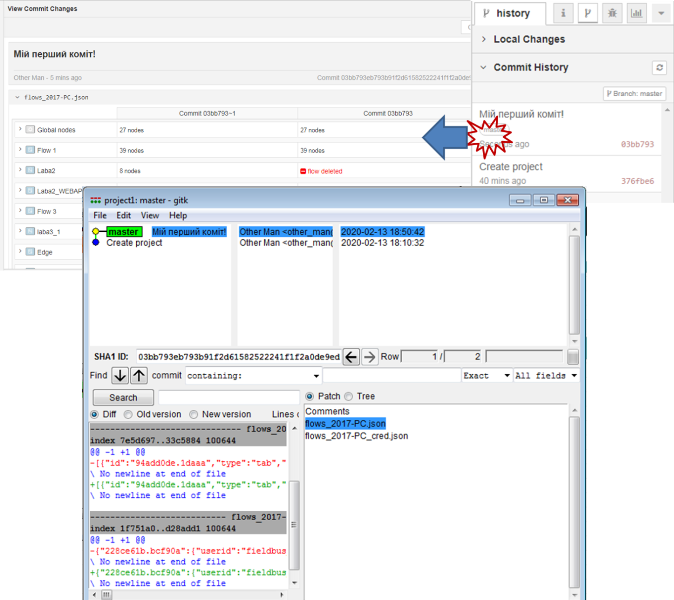Image resolution: width=674 pixels, height=600 pixels.
Task: Open the dashboard chart icon tab
Action: pos(636,14)
